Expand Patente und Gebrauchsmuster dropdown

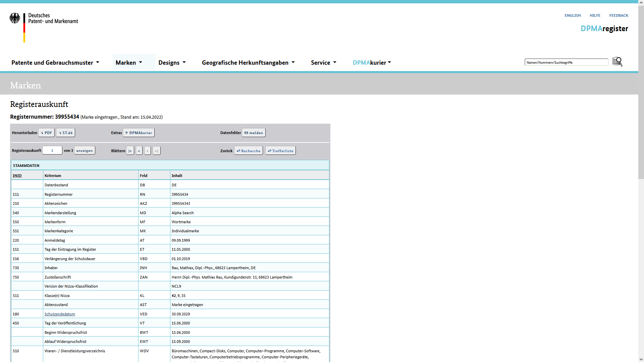point(55,63)
